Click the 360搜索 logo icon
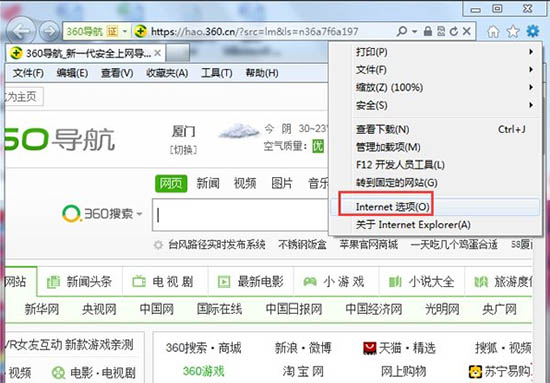 [71, 213]
